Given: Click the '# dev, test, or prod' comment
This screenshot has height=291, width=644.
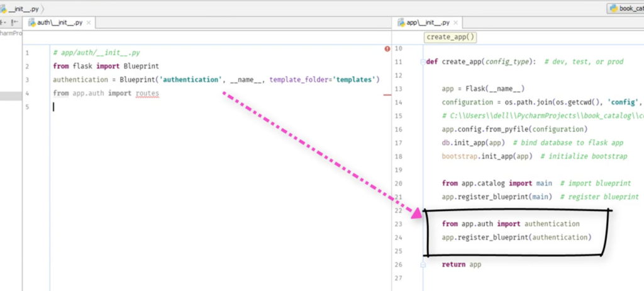Looking at the screenshot, I should 584,62.
